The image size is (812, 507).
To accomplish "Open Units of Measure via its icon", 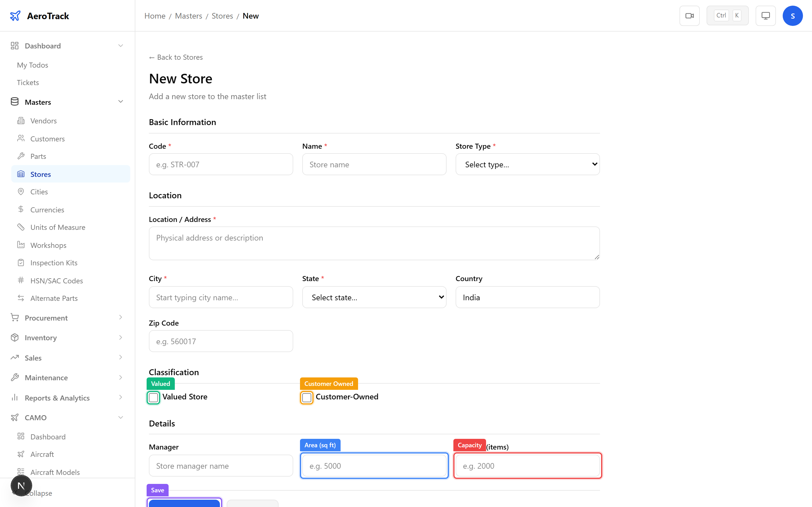I will pyautogui.click(x=21, y=227).
